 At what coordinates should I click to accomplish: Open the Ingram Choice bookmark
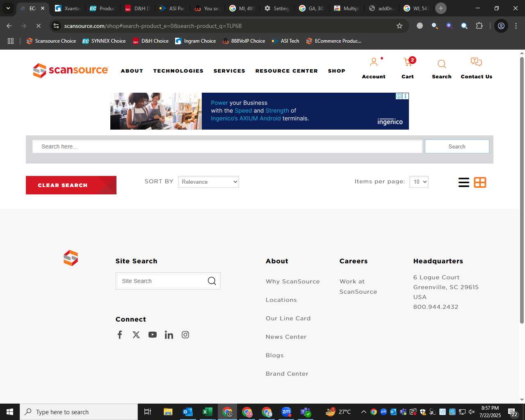(195, 41)
